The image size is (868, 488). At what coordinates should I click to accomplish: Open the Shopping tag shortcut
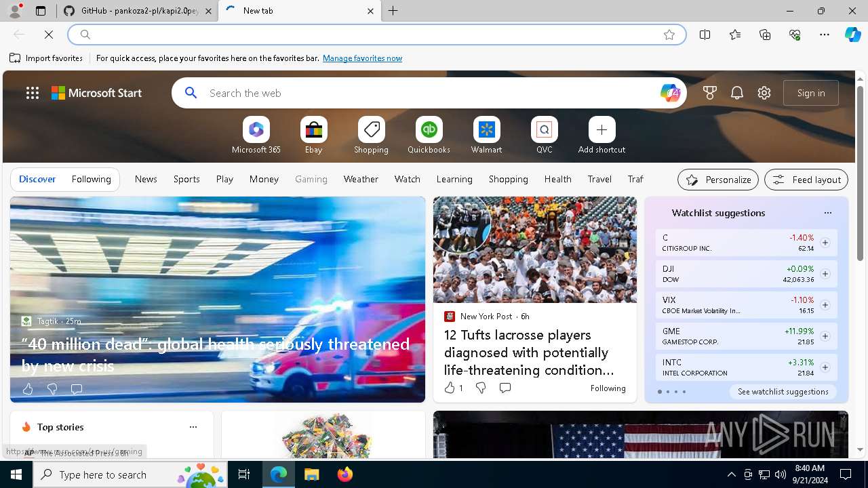coord(372,129)
